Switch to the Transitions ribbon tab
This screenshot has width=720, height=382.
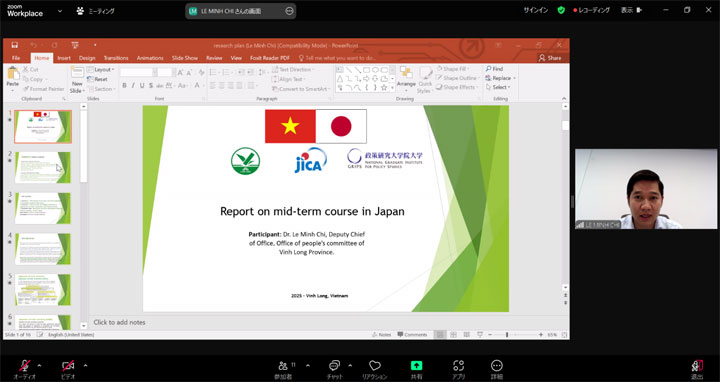pyautogui.click(x=116, y=58)
